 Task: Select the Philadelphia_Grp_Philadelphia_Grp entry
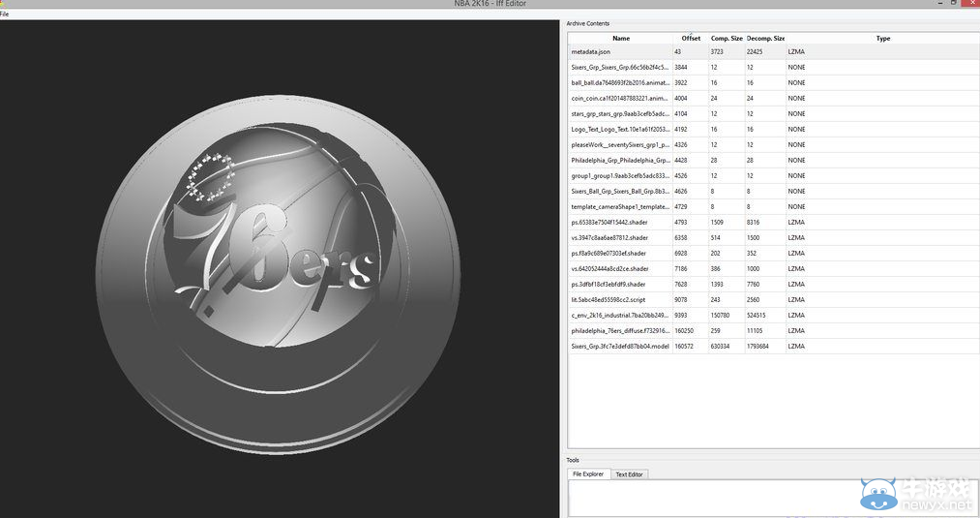pyautogui.click(x=621, y=160)
